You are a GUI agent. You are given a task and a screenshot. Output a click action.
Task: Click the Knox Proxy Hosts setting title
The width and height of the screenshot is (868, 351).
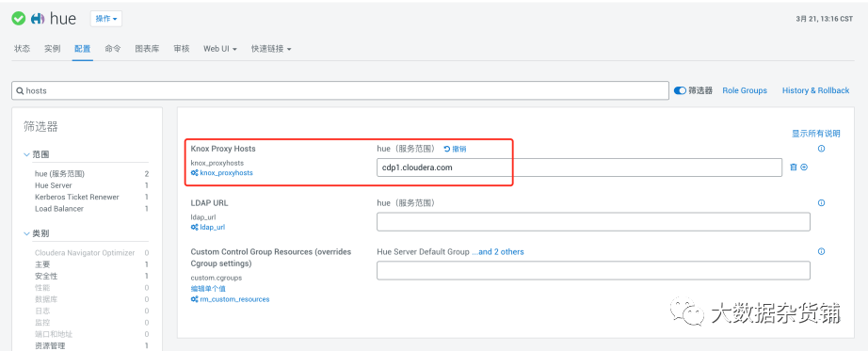[x=223, y=149]
